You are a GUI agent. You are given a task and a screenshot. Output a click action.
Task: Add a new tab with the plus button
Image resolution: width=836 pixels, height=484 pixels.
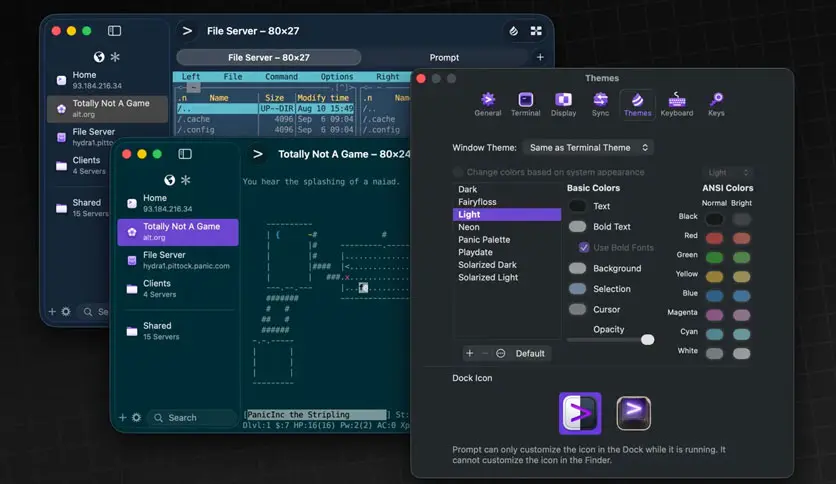[x=540, y=57]
